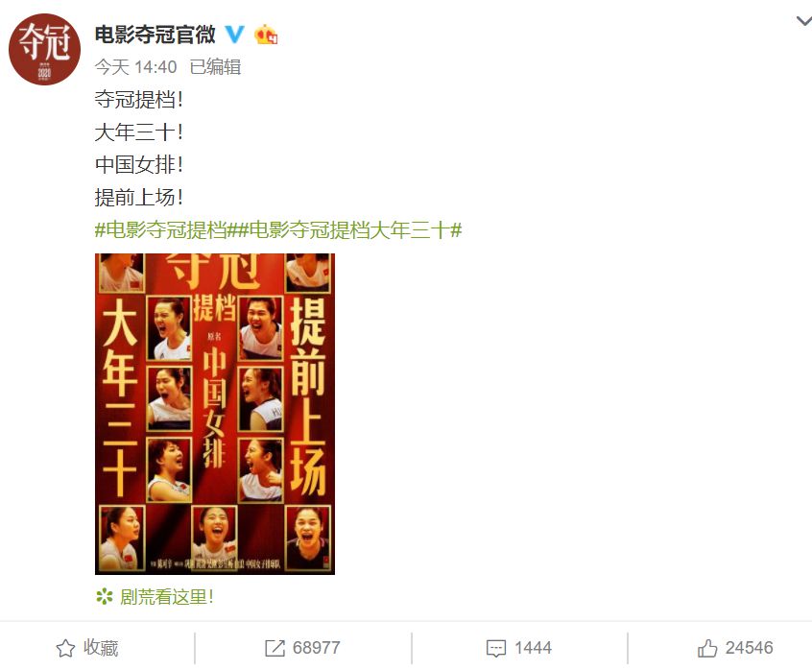
Task: Click the 今天 14:40 timestamp
Action: click(x=135, y=67)
